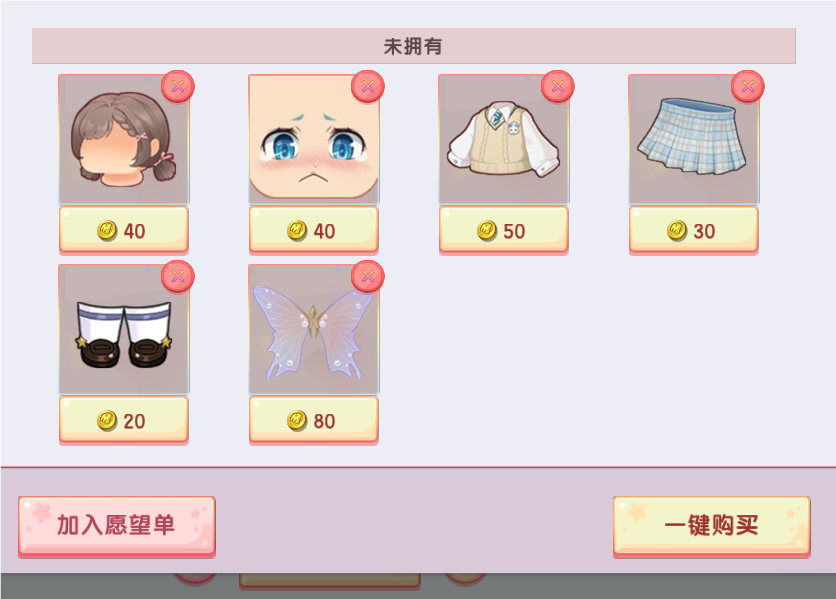Remove the teary face expression item

coord(368,86)
